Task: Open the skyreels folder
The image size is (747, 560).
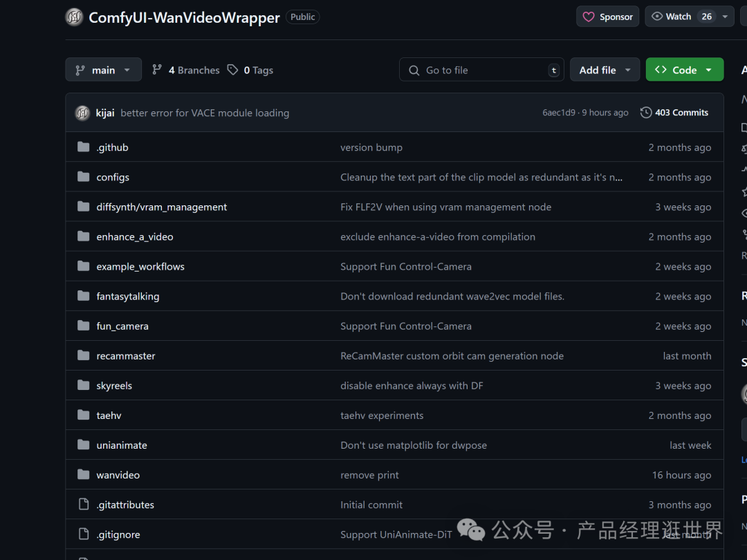Action: point(114,386)
